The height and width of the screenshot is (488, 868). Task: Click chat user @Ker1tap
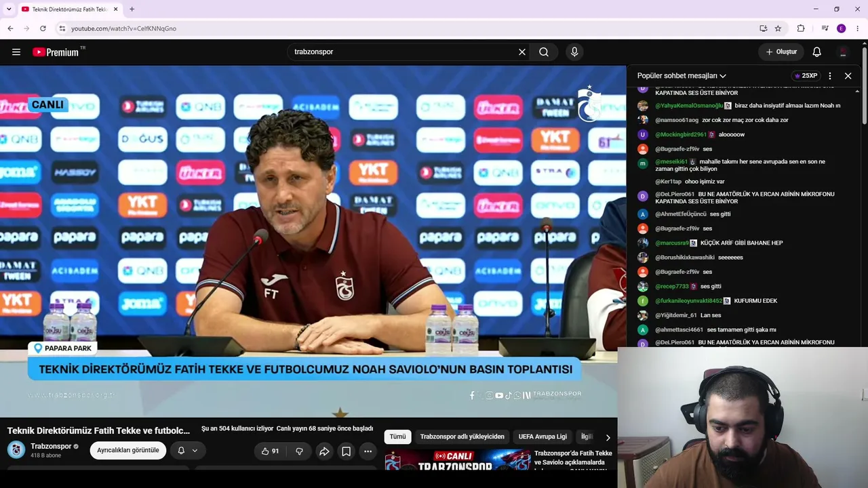pos(668,182)
